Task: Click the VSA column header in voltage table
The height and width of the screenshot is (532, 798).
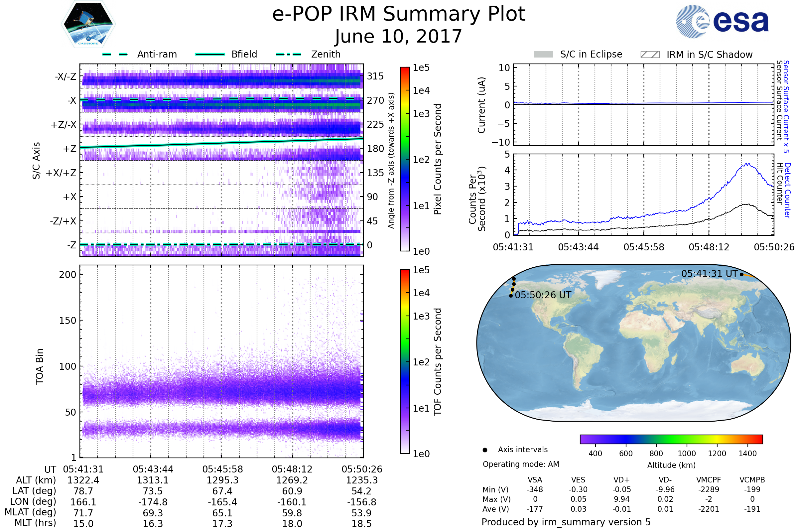Action: coord(535,480)
